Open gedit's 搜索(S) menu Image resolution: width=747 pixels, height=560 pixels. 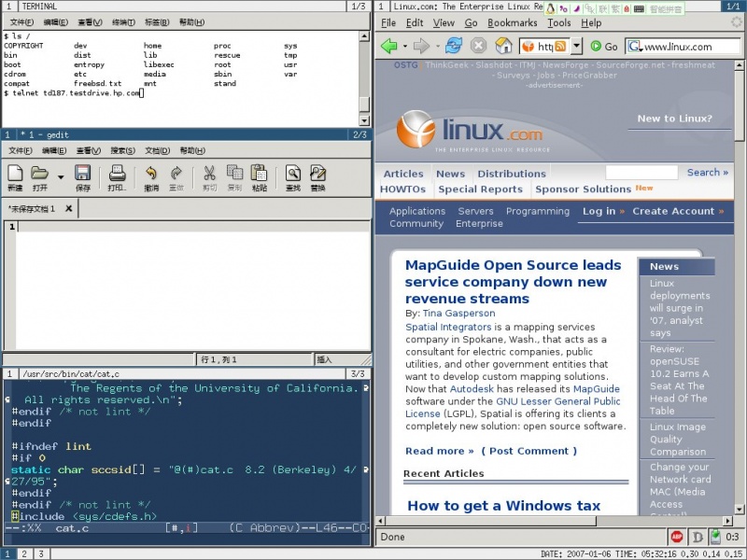coord(123,150)
